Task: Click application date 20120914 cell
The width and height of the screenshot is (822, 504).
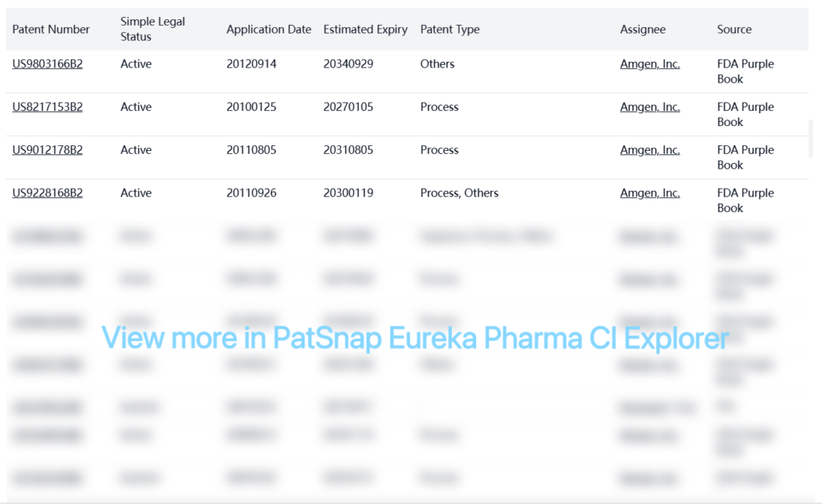Action: (251, 64)
